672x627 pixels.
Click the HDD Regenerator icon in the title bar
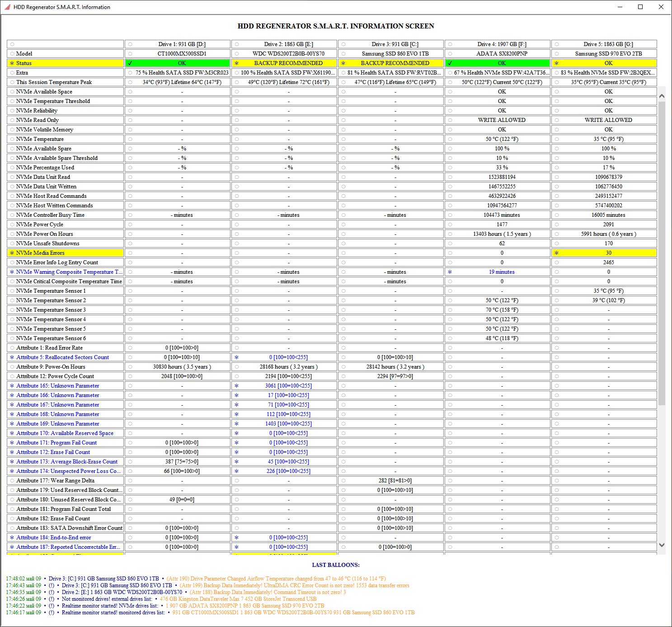click(x=7, y=7)
